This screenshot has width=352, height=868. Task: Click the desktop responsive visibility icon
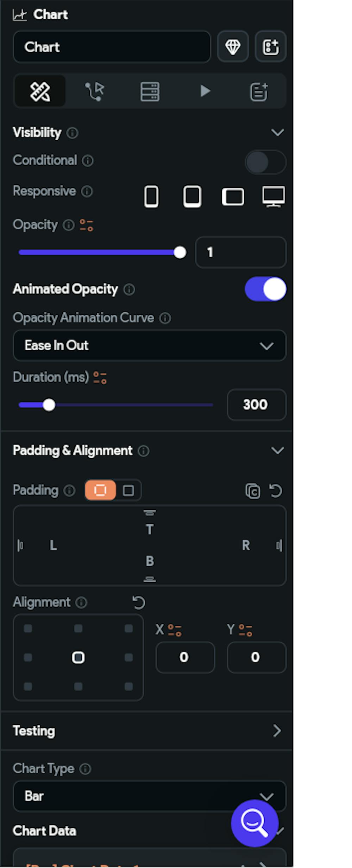tap(274, 196)
